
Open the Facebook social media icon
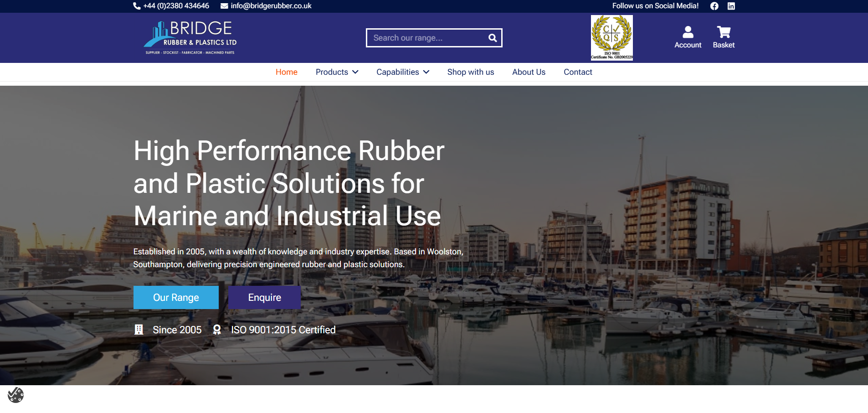pos(714,6)
